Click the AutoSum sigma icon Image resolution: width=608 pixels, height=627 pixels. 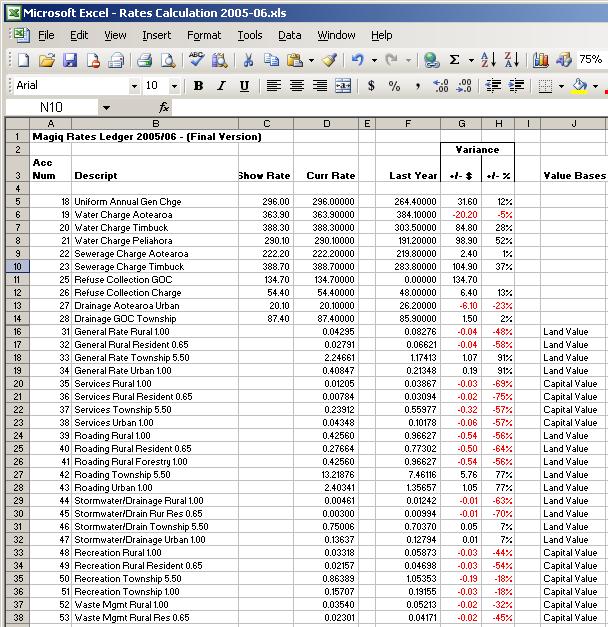[454, 61]
